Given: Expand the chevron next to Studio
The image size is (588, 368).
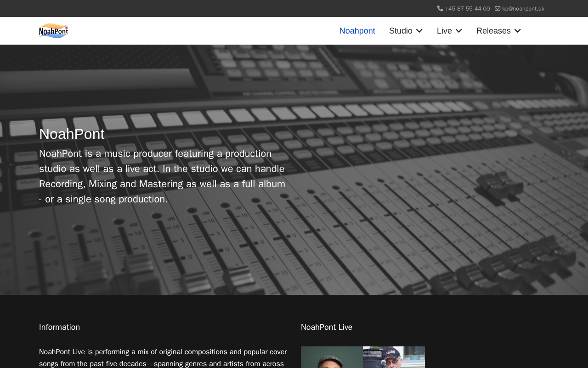Looking at the screenshot, I should (x=419, y=31).
